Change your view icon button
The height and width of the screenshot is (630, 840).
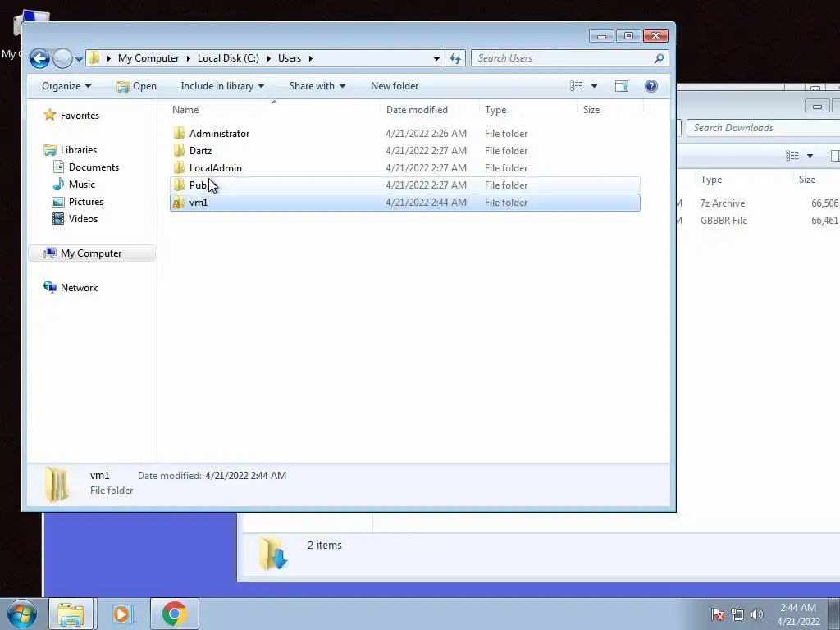pos(577,86)
